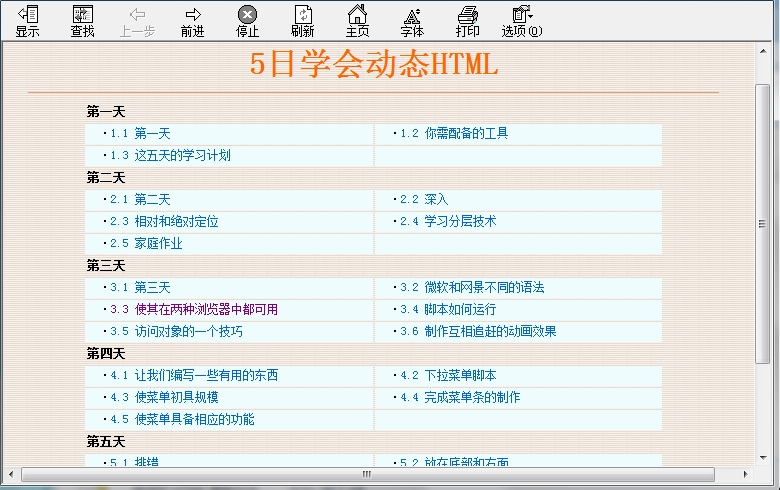
Task: Refresh the page with 刷新
Action: 302,21
